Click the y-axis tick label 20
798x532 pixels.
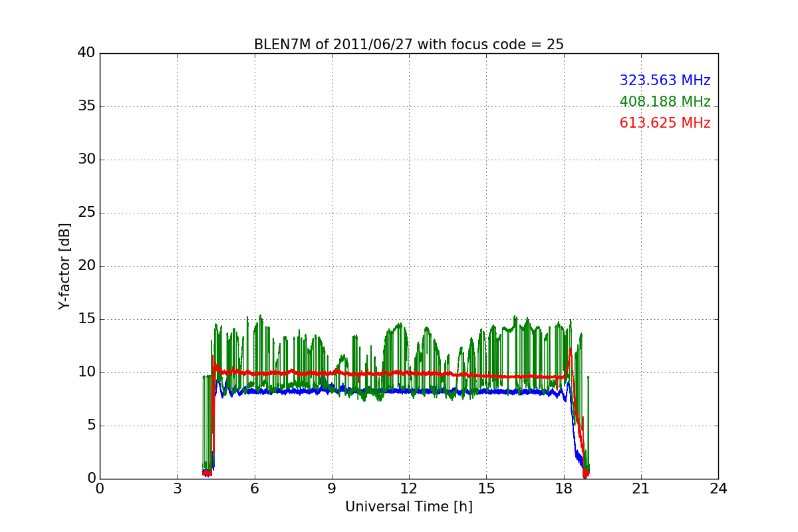85,266
